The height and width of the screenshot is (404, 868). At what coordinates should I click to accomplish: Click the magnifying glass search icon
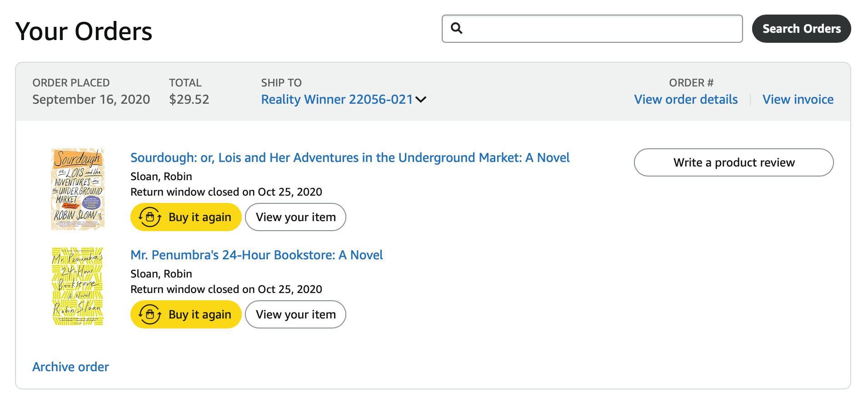click(457, 29)
